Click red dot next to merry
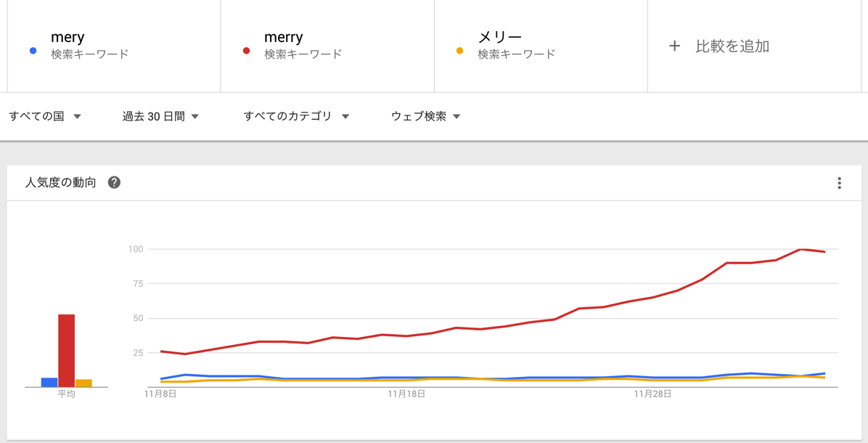Screen dimensions: 868x443 click(246, 50)
